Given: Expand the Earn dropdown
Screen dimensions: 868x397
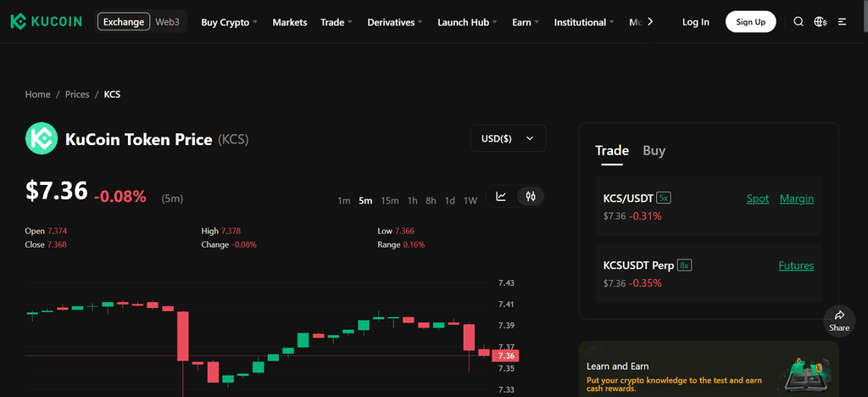Looking at the screenshot, I should [x=526, y=22].
